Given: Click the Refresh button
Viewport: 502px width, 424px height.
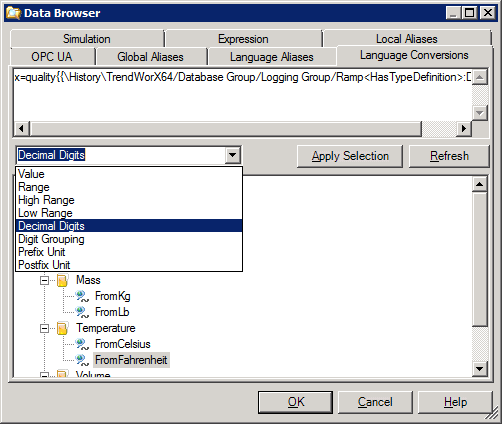Looking at the screenshot, I should tap(449, 156).
